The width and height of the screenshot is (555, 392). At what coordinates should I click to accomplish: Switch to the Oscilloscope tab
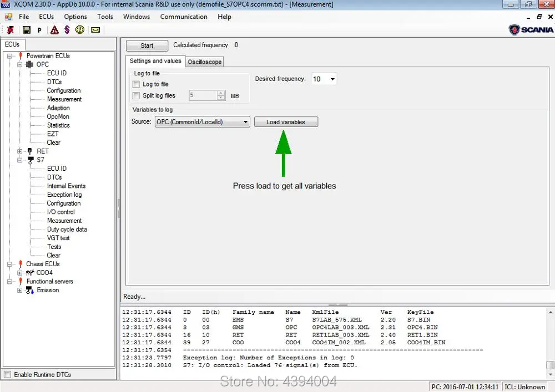pyautogui.click(x=204, y=62)
